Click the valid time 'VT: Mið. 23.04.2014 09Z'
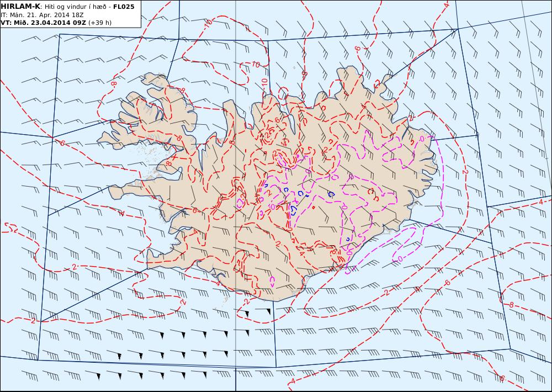 [x=43, y=23]
